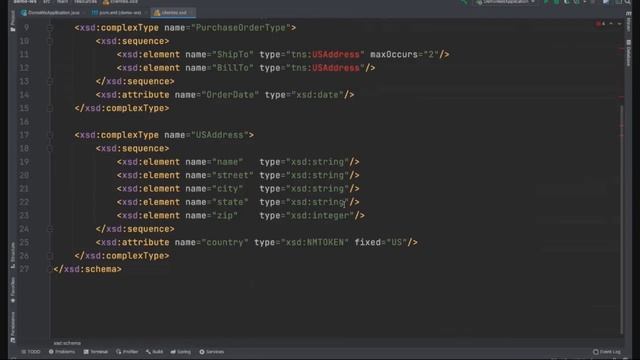Click "zip" element name value
This screenshot has height=360, width=640.
tap(224, 216)
